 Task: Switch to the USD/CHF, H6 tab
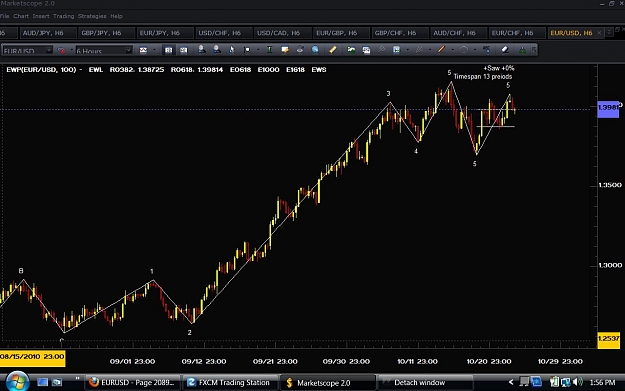coord(224,33)
